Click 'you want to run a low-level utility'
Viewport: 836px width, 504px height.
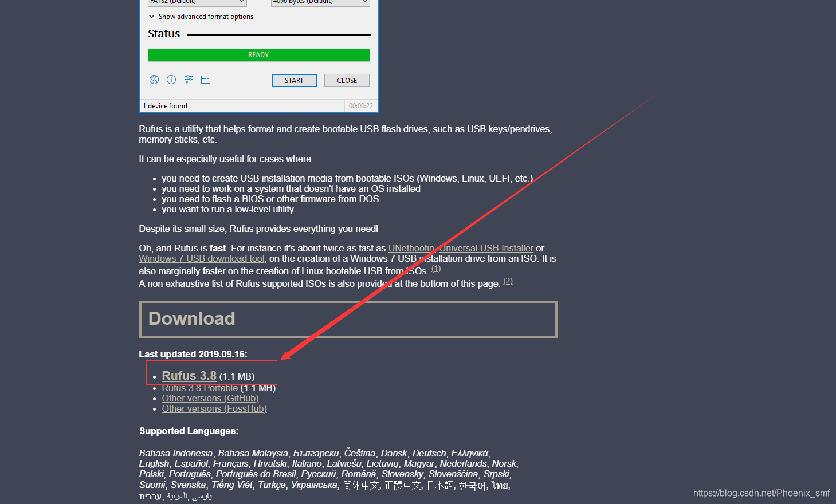pos(227,209)
